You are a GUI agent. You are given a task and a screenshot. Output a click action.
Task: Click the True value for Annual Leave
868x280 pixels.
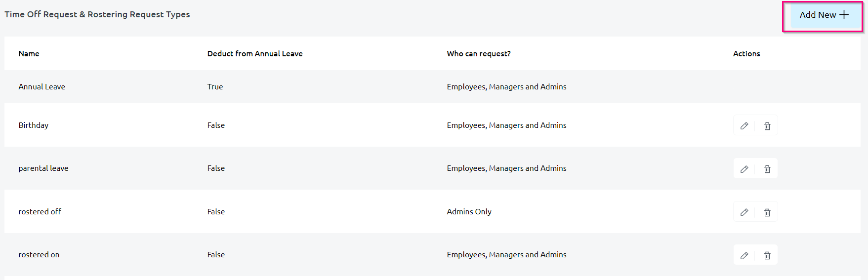pyautogui.click(x=215, y=86)
